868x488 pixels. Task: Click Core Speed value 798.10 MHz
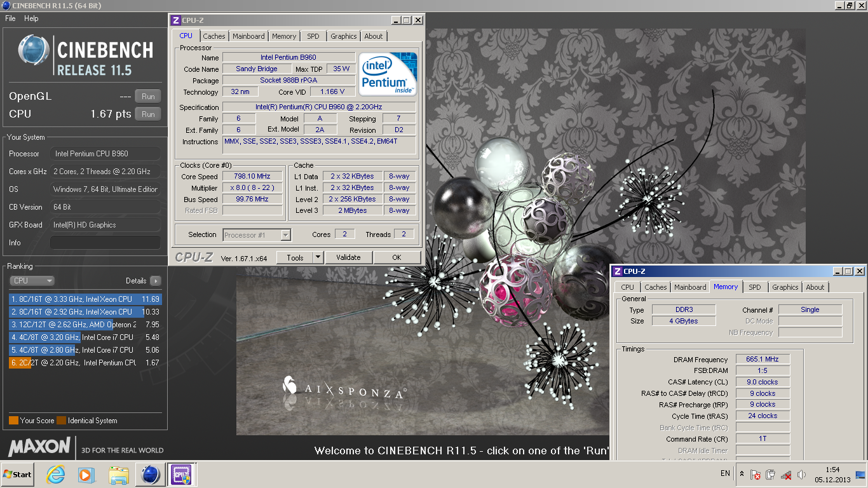click(x=252, y=177)
